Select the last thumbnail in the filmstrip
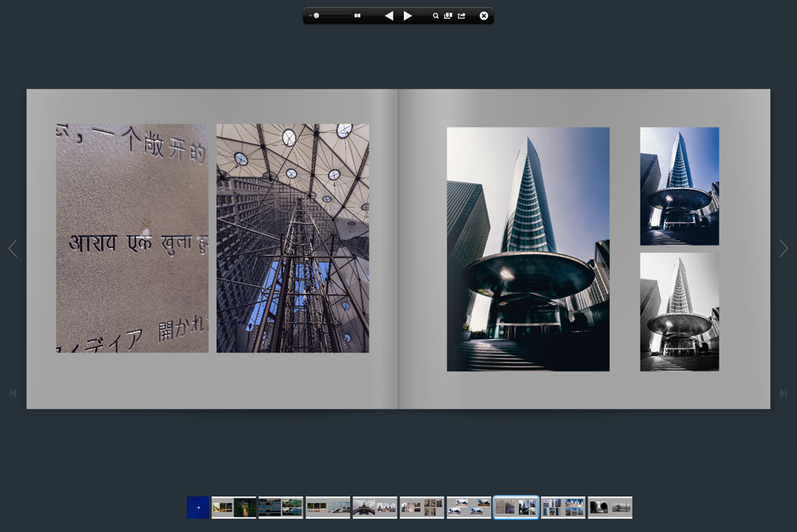Image resolution: width=797 pixels, height=532 pixels. [610, 507]
